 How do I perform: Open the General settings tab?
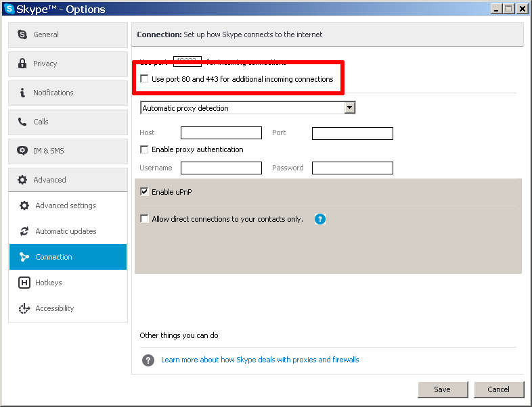tap(68, 34)
